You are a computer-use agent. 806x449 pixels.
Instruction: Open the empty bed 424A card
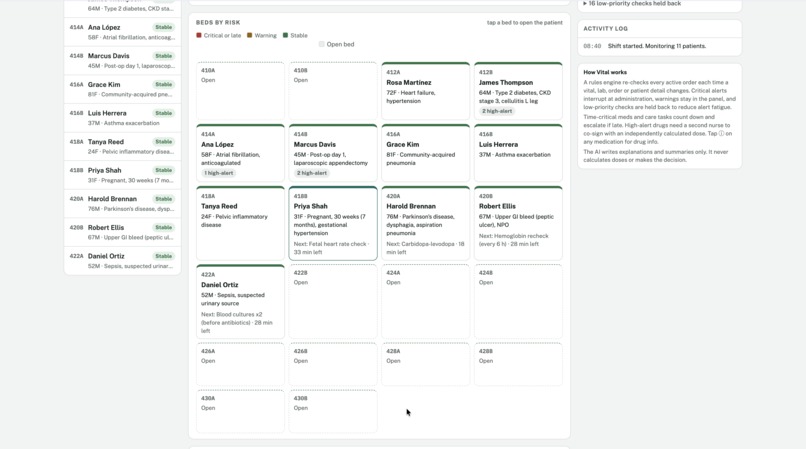426,302
